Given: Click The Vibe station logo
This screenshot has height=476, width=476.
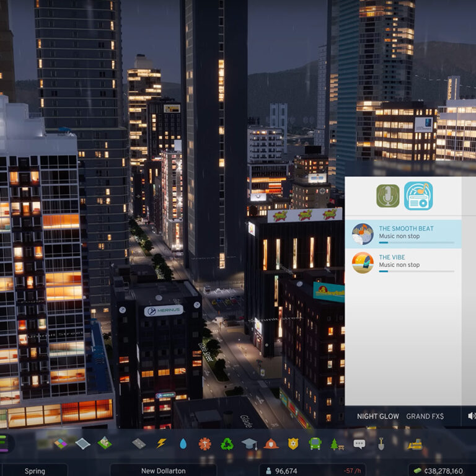Looking at the screenshot, I should pos(363,263).
